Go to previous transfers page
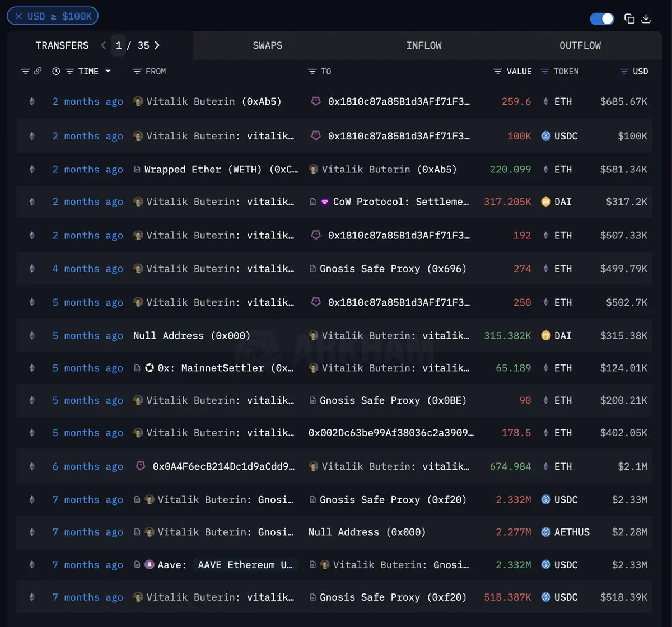Viewport: 672px width, 627px height. coord(104,45)
